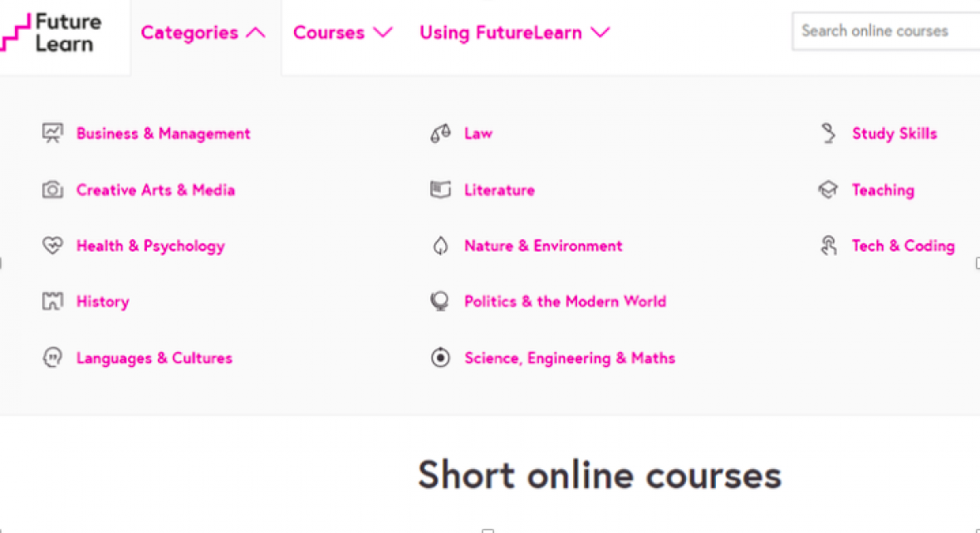Expand the Using FutureLearn dropdown
Viewport: 980px width, 533px height.
(514, 32)
